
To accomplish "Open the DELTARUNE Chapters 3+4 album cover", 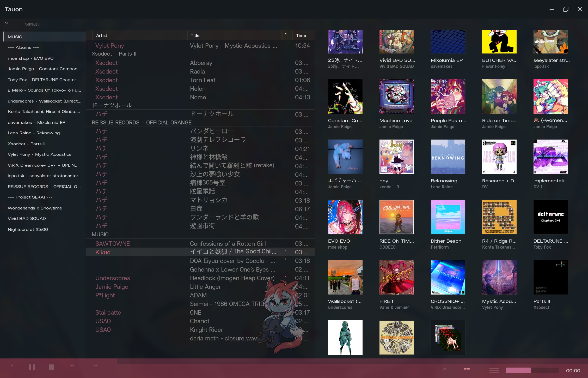I will point(550,217).
